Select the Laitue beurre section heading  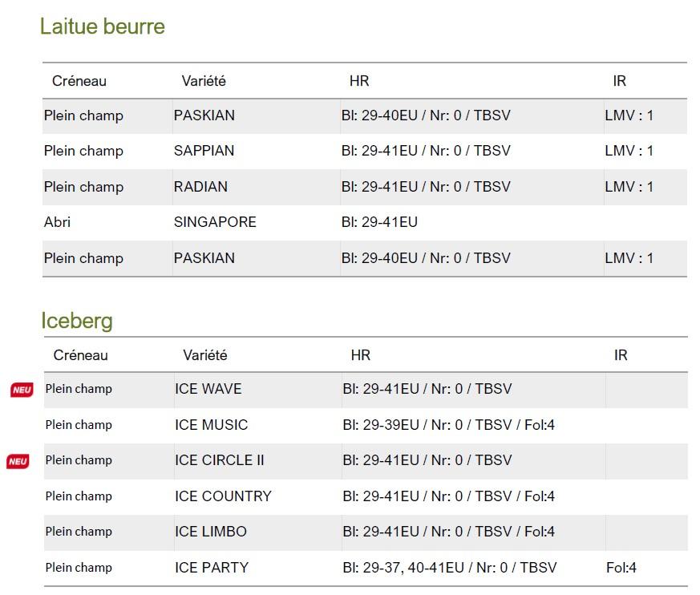102,26
